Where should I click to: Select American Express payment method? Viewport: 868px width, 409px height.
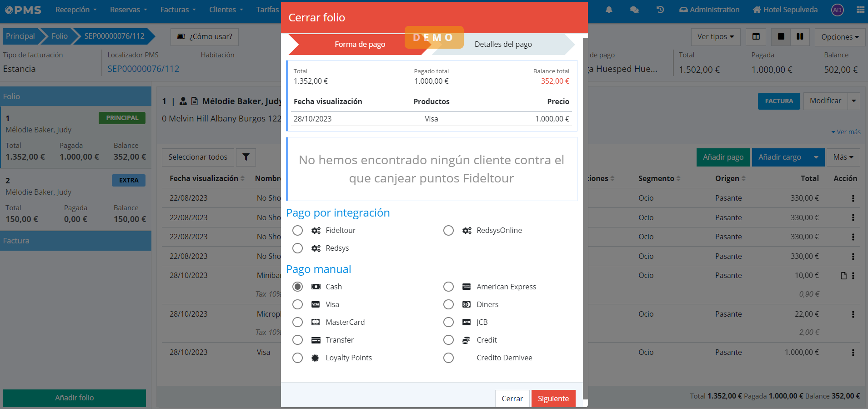tap(448, 287)
